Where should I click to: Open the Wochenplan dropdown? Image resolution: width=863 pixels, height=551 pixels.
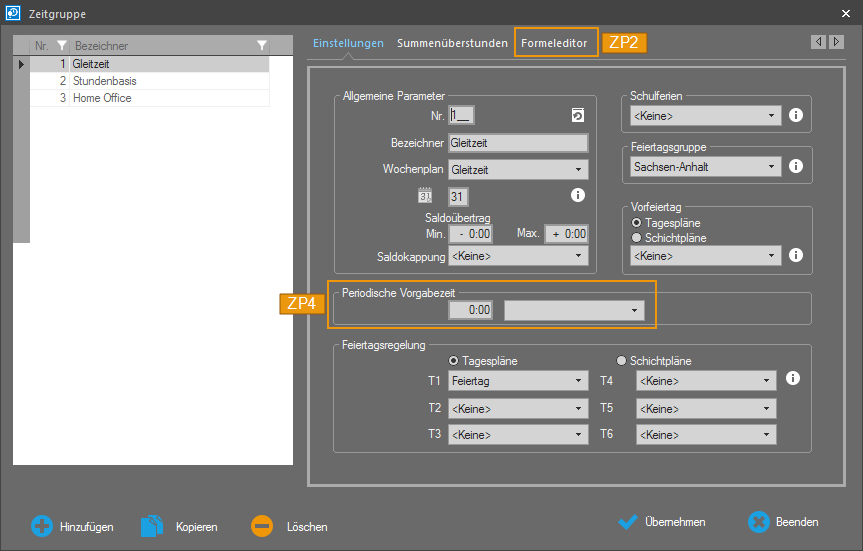(518, 170)
